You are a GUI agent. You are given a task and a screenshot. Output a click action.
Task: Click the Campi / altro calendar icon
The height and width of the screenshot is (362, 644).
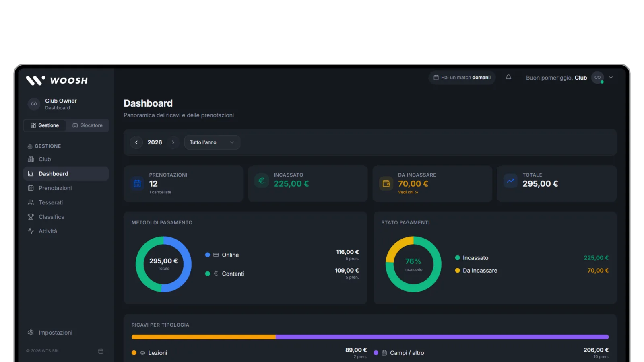click(384, 353)
